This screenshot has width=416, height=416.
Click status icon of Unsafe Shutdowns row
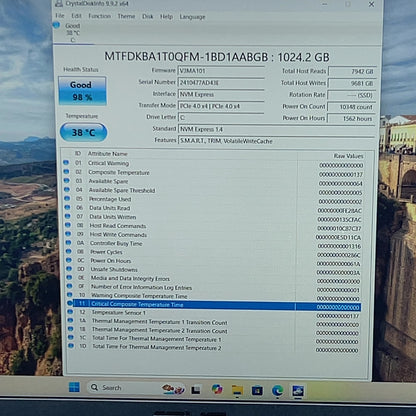(x=69, y=268)
